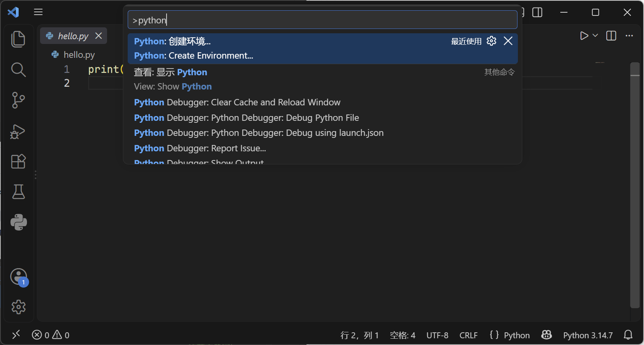
Task: Click the command palette input field
Action: point(322,20)
